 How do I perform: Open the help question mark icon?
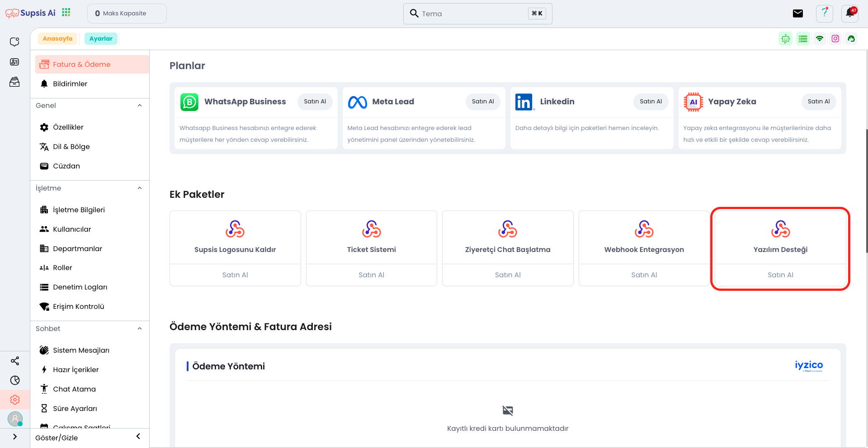coord(825,14)
